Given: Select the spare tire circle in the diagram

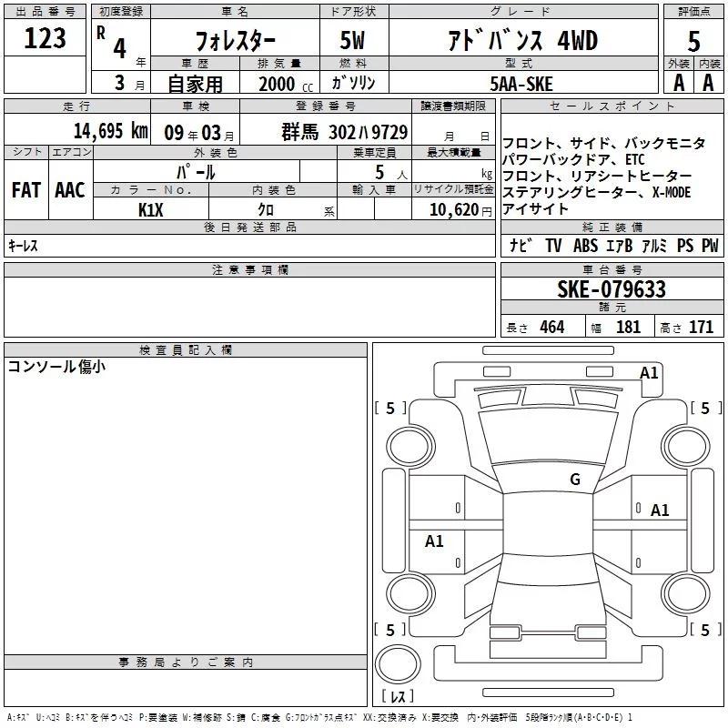Looking at the screenshot, I should pyautogui.click(x=398, y=663).
